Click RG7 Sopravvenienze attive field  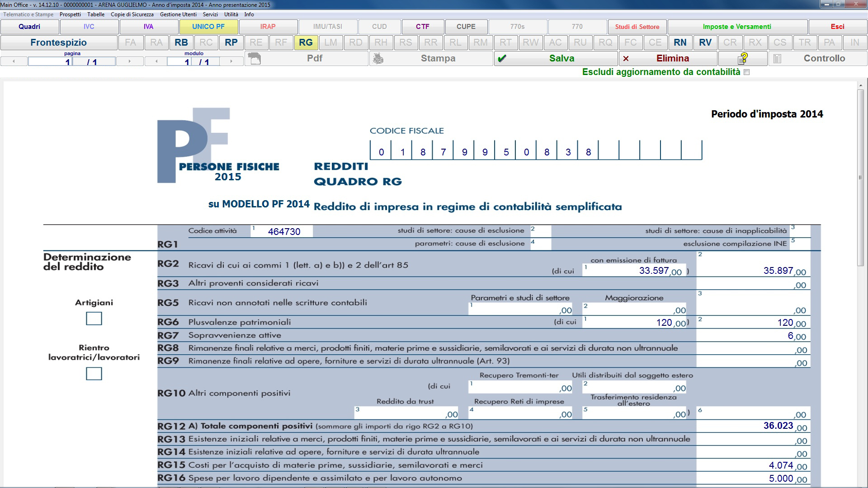(753, 335)
